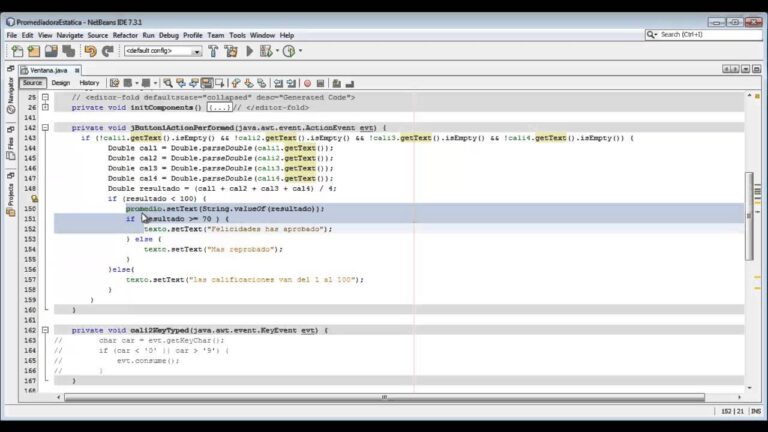
Task: Click the Find Selection magnifier icon
Action: (x=168, y=83)
